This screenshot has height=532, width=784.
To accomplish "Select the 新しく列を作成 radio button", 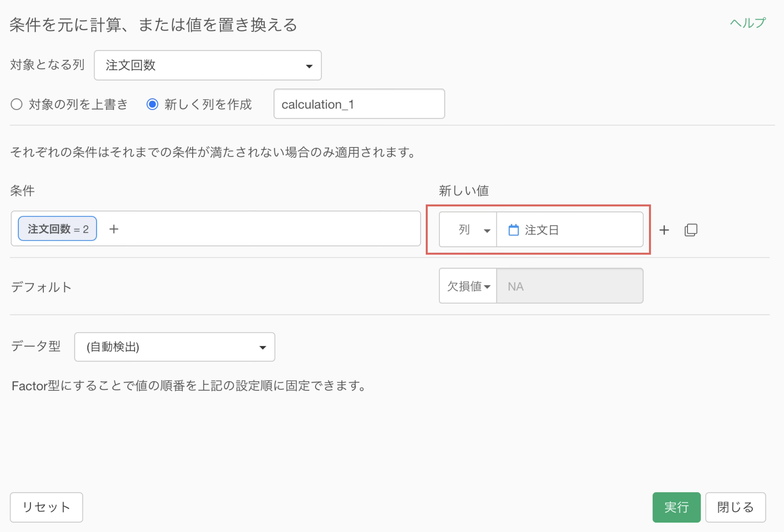I will (x=152, y=104).
